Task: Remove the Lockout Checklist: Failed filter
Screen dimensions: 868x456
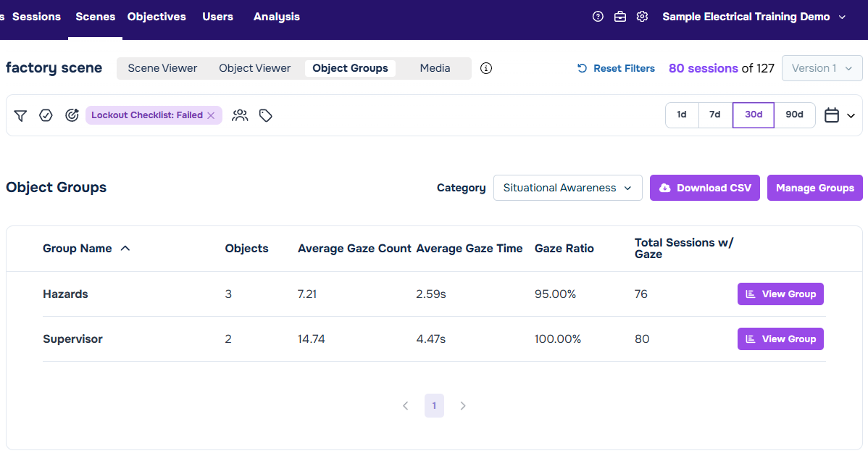Action: click(211, 115)
